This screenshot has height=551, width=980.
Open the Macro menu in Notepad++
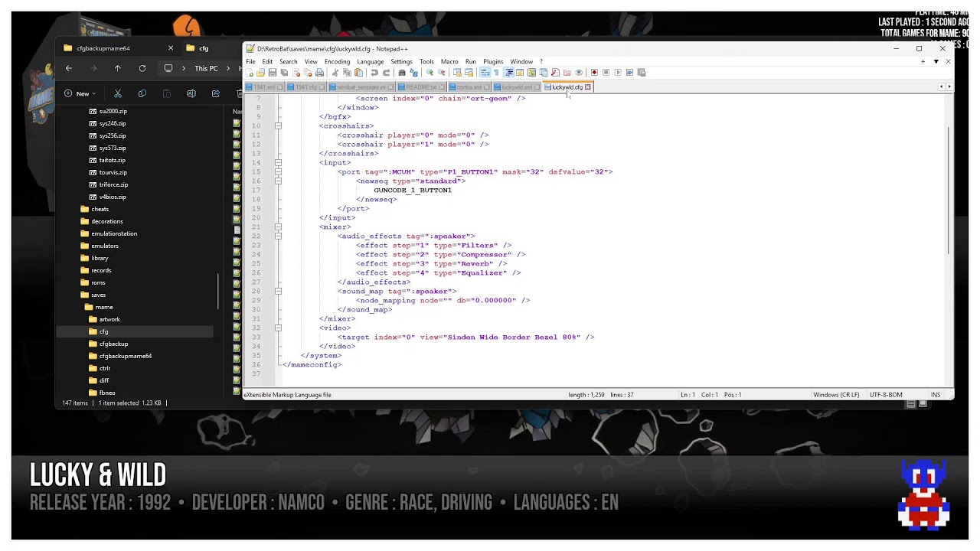point(449,62)
